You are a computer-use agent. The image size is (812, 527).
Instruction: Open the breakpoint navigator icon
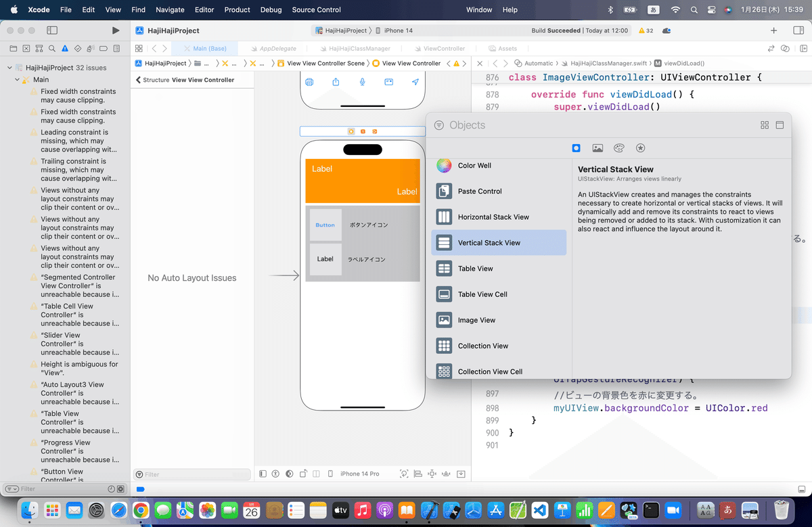pos(104,49)
